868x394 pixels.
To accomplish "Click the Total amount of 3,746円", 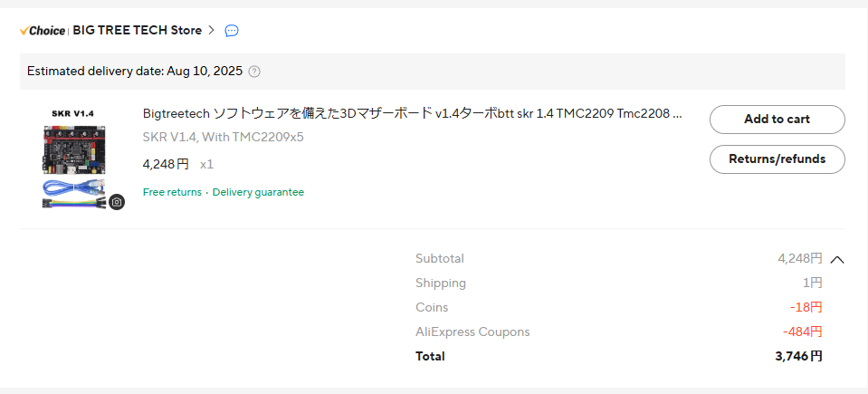I will tap(798, 357).
